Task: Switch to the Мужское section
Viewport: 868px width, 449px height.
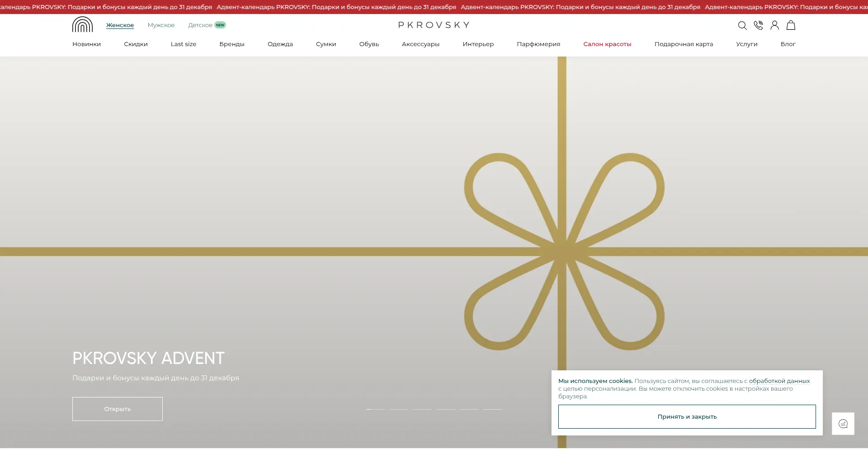Action: [161, 25]
